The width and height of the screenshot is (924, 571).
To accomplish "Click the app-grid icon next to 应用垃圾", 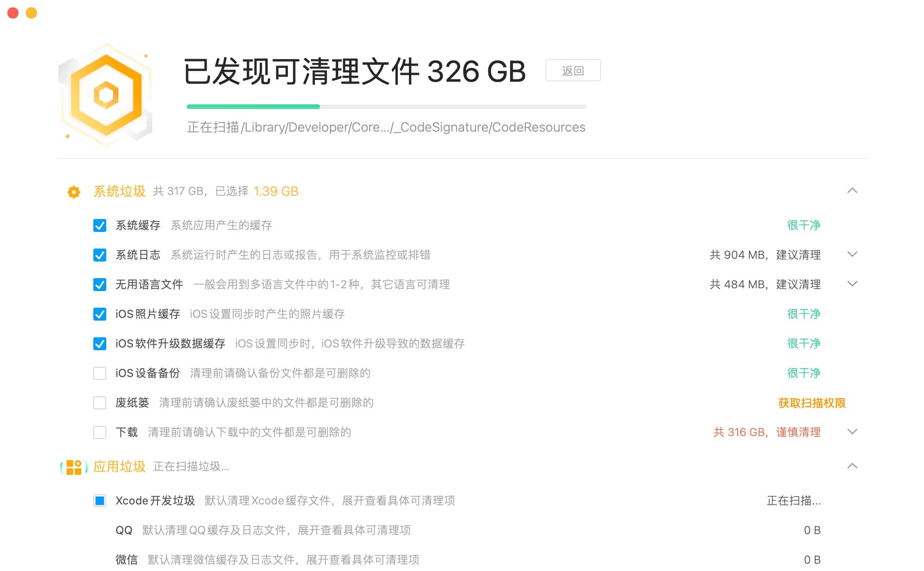I will pyautogui.click(x=73, y=467).
